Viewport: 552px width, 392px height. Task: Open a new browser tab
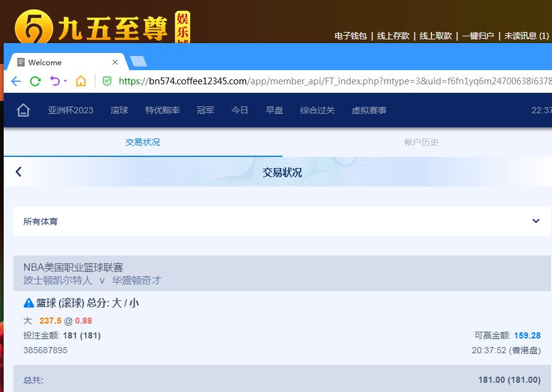(138, 62)
